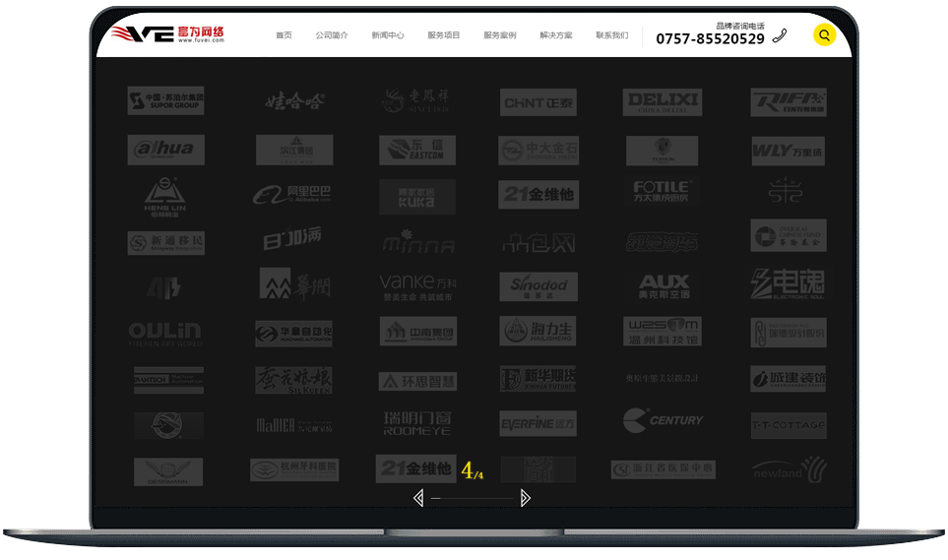Click the pagination progress line between arrows
Viewport: 948px width, 560px height.
tap(472, 499)
